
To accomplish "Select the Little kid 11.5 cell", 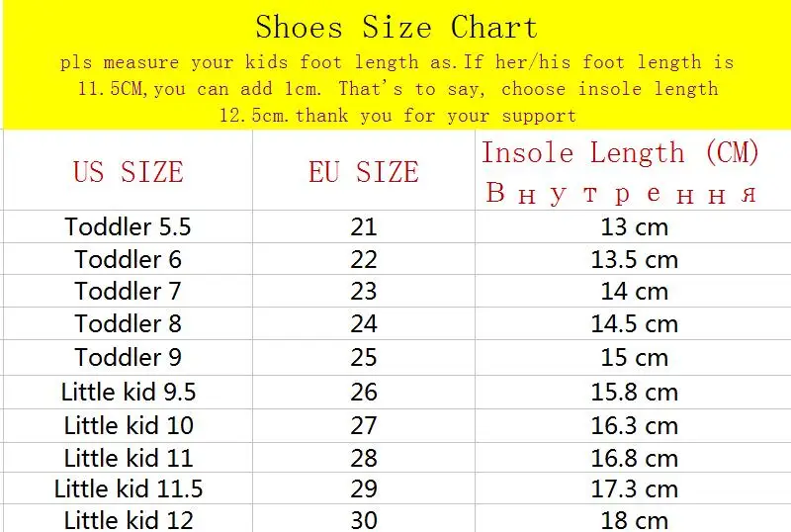I will [129, 488].
